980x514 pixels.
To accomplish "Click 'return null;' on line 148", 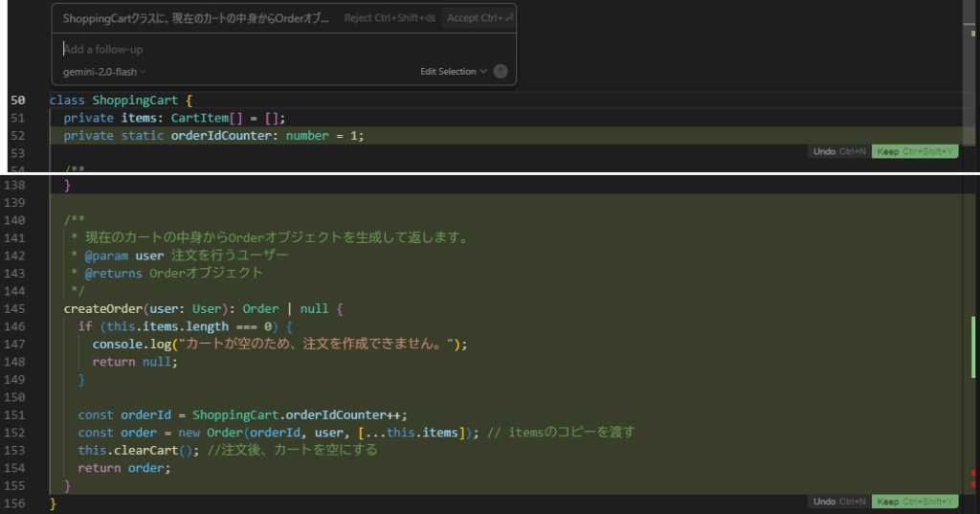I will coord(135,362).
